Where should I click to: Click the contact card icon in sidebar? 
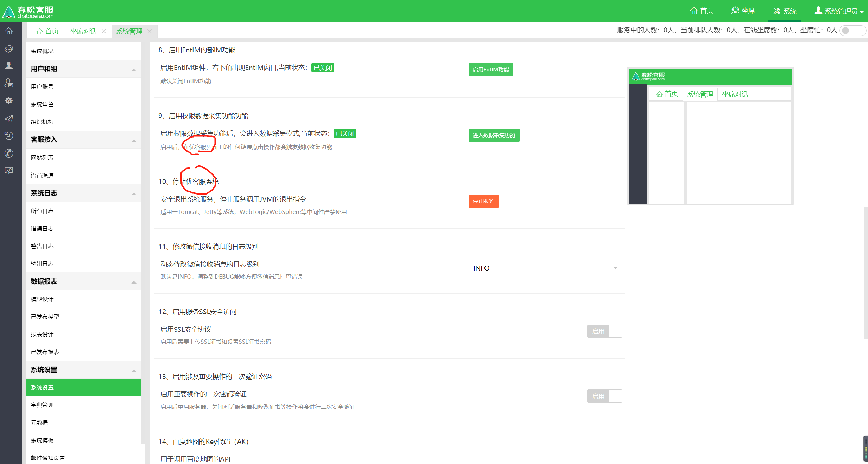coord(9,83)
